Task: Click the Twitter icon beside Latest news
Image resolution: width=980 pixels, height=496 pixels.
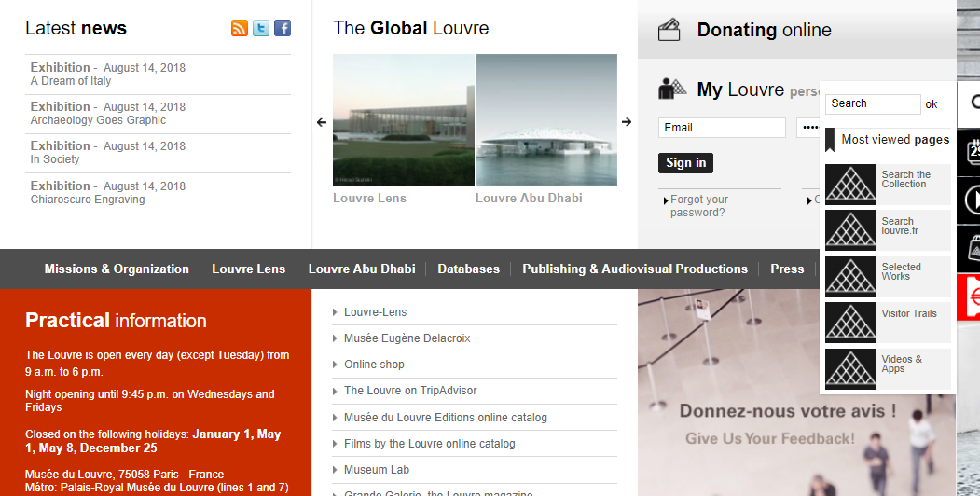Action: click(261, 28)
